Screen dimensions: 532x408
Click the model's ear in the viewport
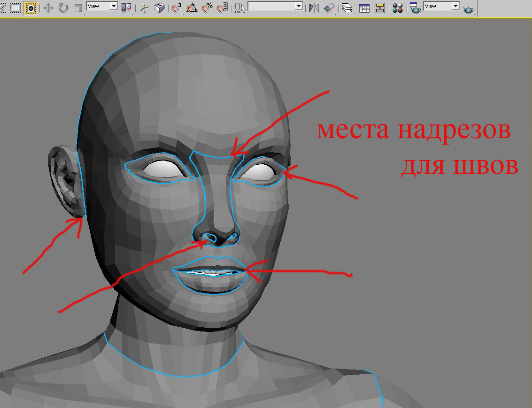[64, 177]
